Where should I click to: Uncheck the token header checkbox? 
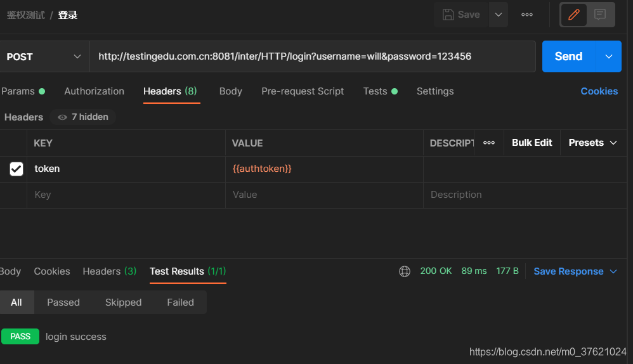click(x=16, y=169)
